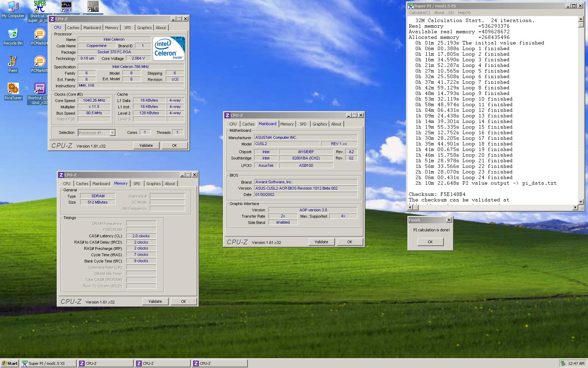The image size is (588, 368).
Task: Open the U/C desktop icon
Action: (93, 7)
